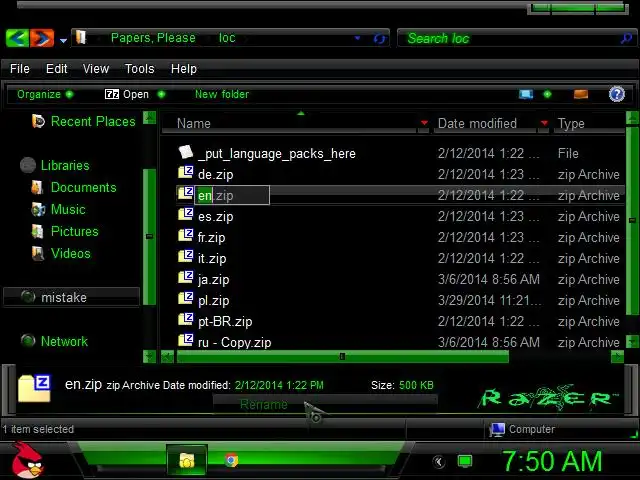Show hidden tray icons arrow
The image size is (640, 480).
click(x=439, y=462)
